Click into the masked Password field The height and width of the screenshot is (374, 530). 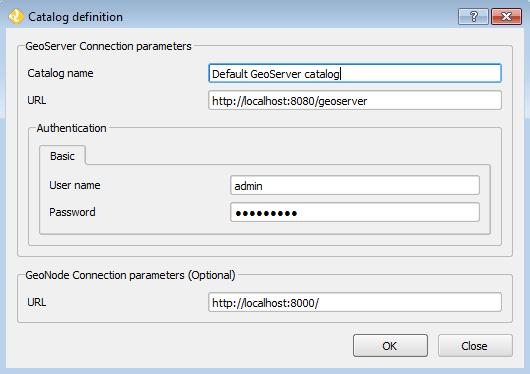point(355,212)
